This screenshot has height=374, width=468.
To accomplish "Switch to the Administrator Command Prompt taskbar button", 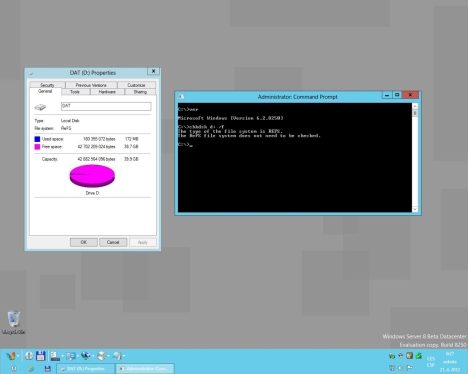I will [x=145, y=369].
